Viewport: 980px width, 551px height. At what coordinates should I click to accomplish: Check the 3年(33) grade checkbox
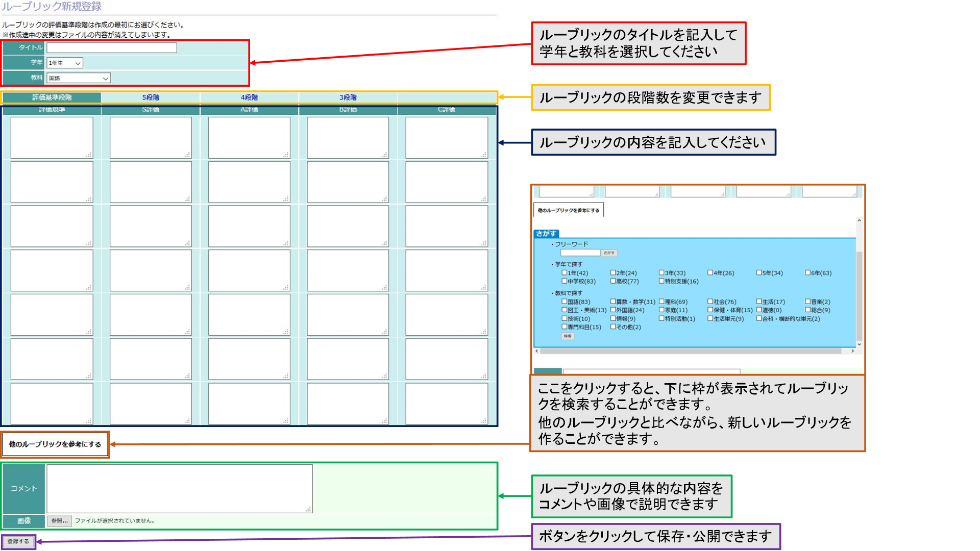661,273
